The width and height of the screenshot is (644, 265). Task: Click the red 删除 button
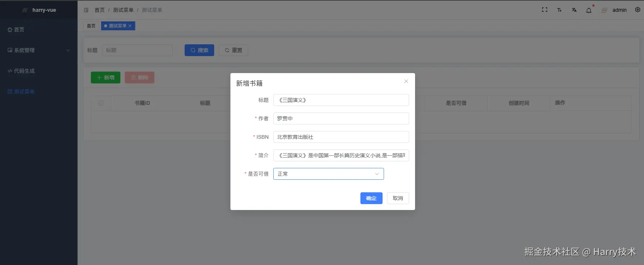140,78
